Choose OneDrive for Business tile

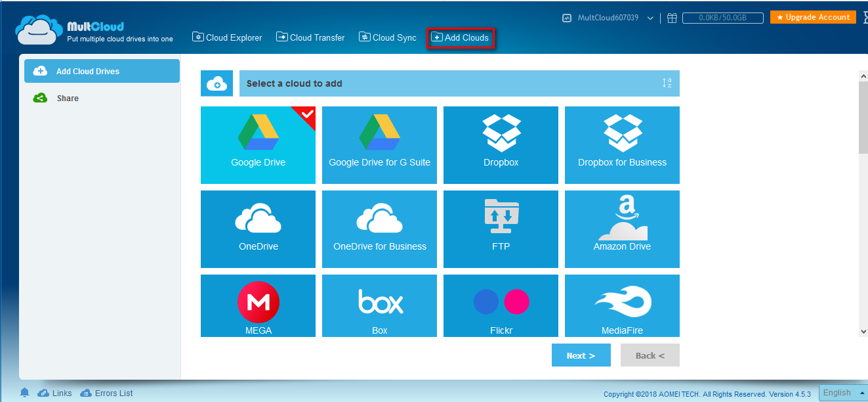[x=379, y=229]
